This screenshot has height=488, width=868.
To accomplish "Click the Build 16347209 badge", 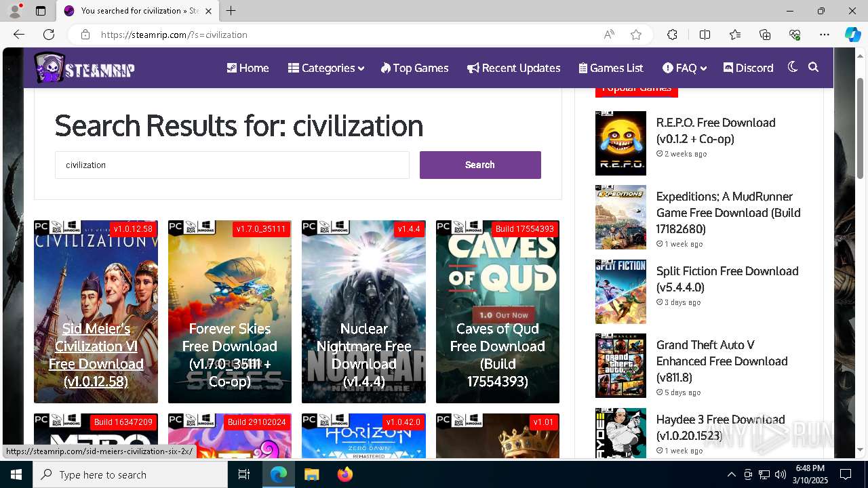I will coord(123,422).
